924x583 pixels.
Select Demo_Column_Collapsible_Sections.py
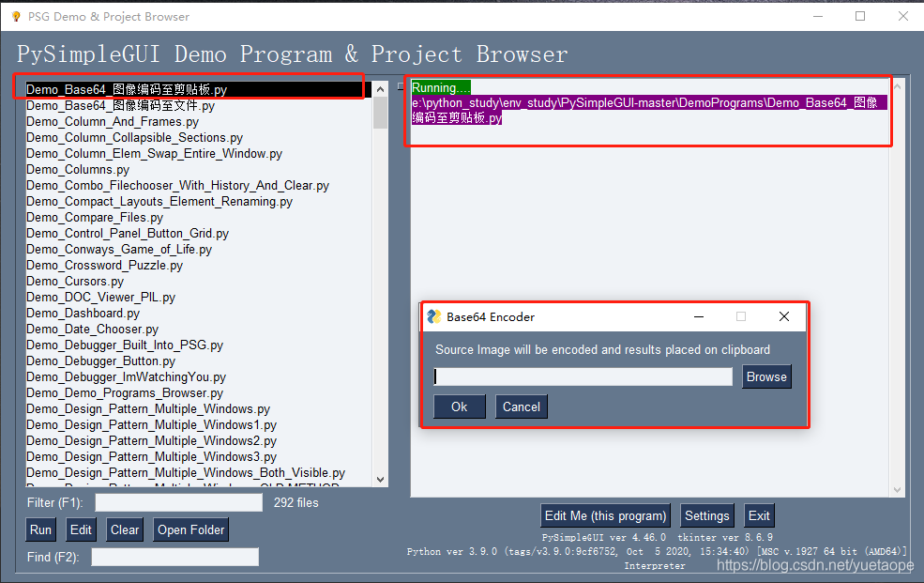(x=199, y=137)
